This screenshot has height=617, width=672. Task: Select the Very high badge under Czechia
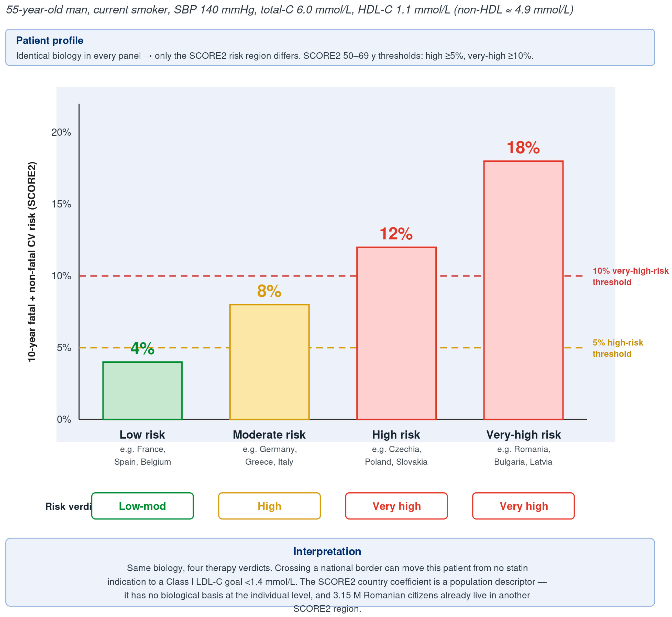396,506
